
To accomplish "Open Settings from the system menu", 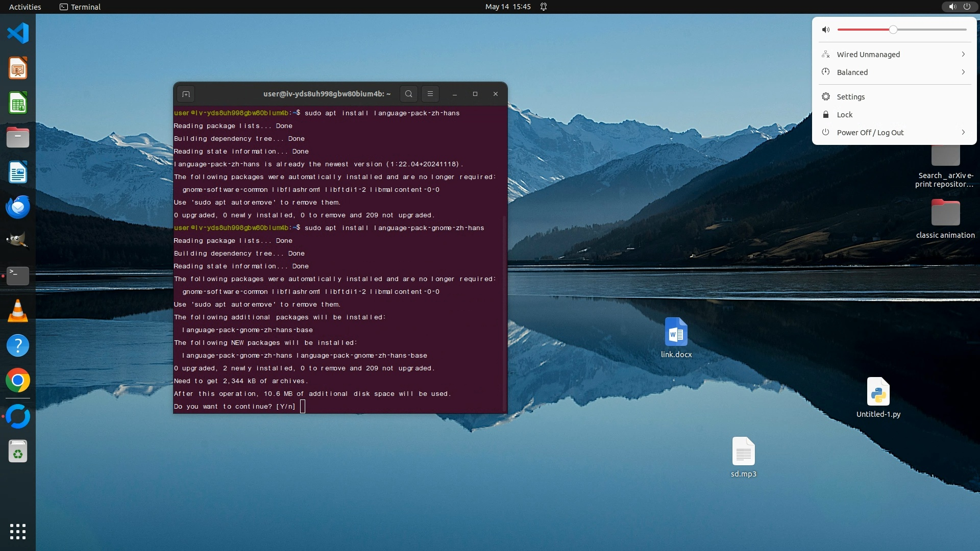I will 850,96.
